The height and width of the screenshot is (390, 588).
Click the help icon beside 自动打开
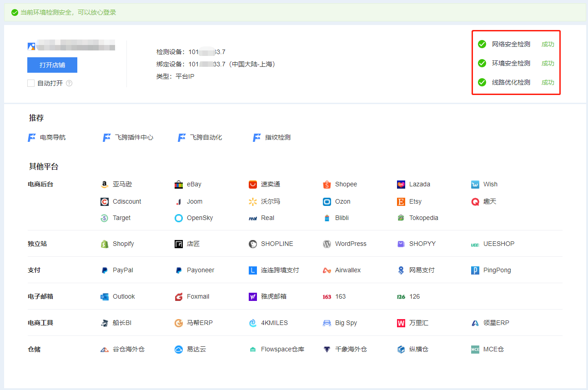(69, 83)
